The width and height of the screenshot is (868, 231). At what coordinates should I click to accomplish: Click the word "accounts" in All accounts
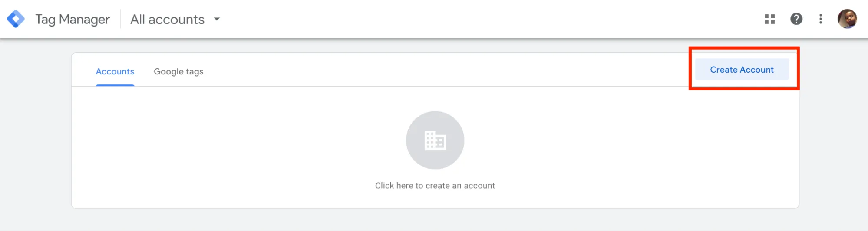(x=176, y=20)
